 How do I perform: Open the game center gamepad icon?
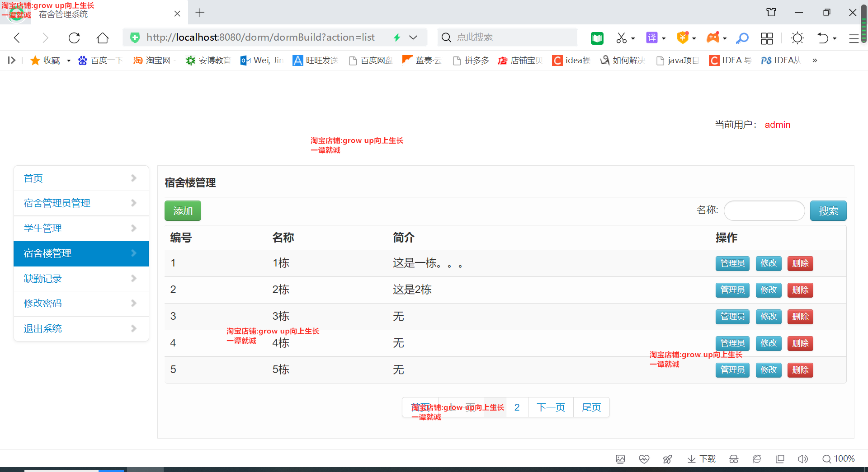click(x=713, y=38)
